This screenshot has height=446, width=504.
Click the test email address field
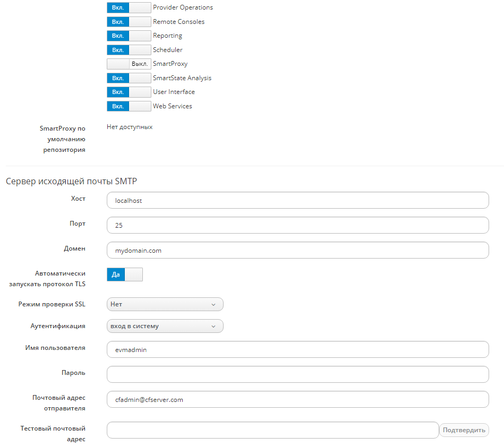pos(272,430)
